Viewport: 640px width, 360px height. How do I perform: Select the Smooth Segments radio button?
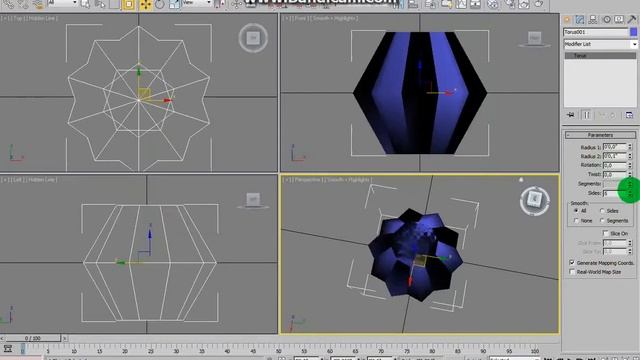click(602, 220)
